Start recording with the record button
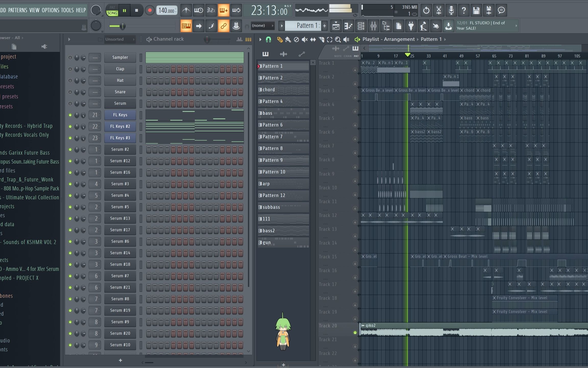The image size is (588, 368). [x=150, y=10]
